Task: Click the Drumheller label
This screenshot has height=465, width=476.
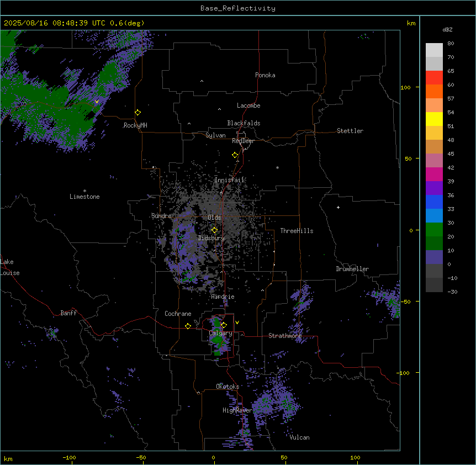Action: click(x=352, y=269)
